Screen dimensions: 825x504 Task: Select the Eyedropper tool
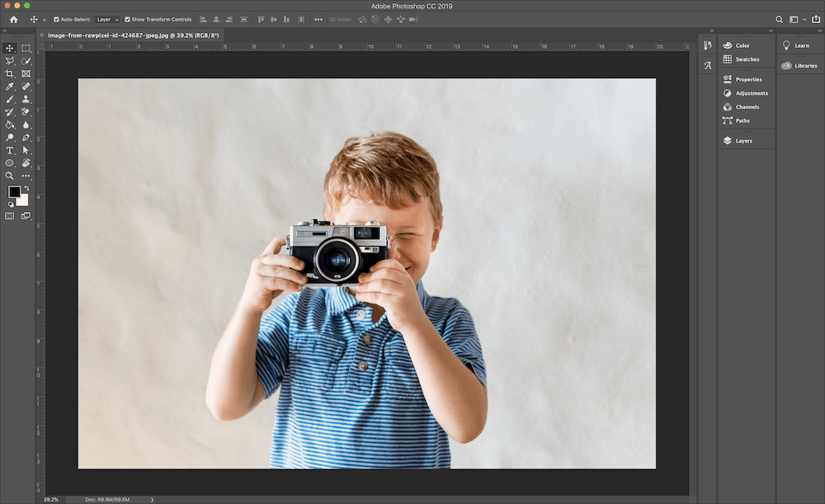pos(10,87)
